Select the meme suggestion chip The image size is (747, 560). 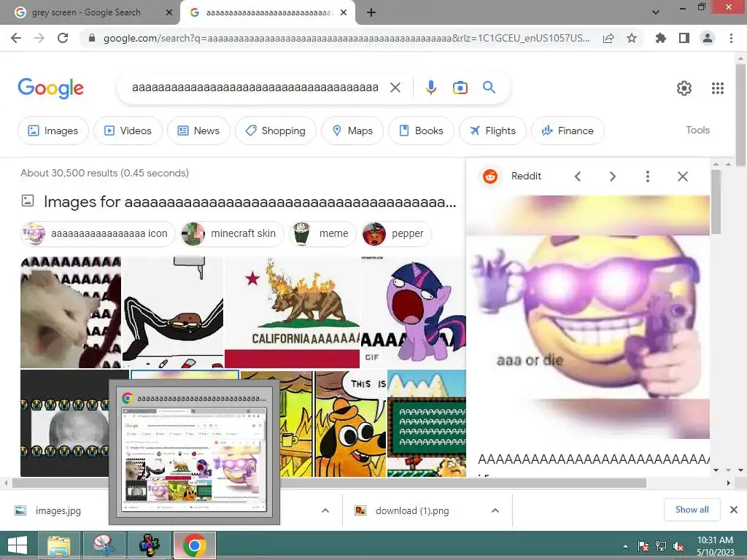pos(322,234)
